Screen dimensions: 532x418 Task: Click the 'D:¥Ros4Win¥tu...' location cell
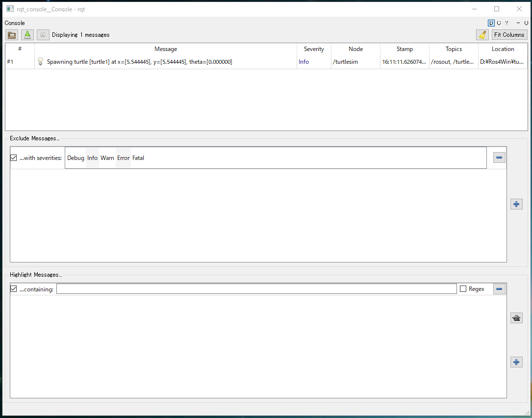click(x=502, y=62)
